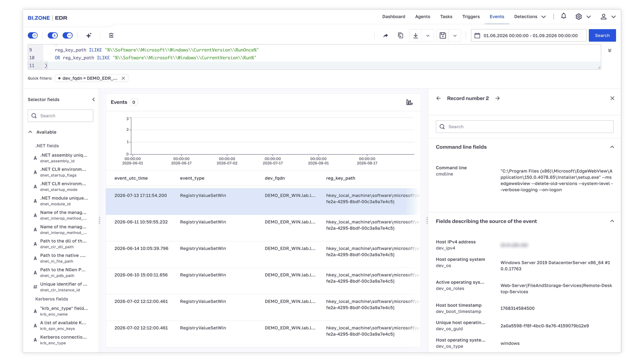644x362 pixels.
Task: Open the Detections dropdown menu
Action: pos(530,17)
